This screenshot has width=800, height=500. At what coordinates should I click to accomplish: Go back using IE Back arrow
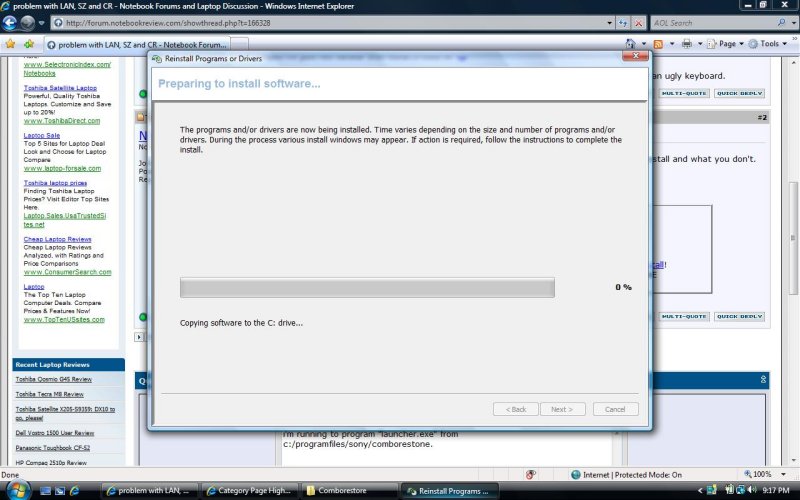click(x=10, y=23)
